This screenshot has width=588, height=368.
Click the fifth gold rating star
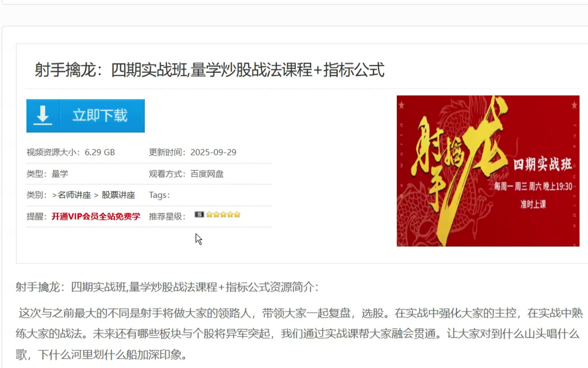pyautogui.click(x=237, y=215)
